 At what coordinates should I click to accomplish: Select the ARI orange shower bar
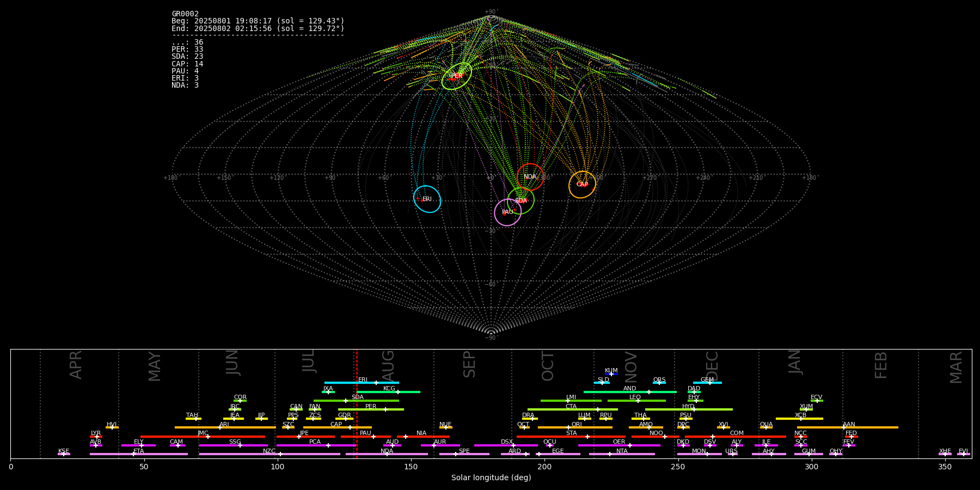tap(225, 427)
